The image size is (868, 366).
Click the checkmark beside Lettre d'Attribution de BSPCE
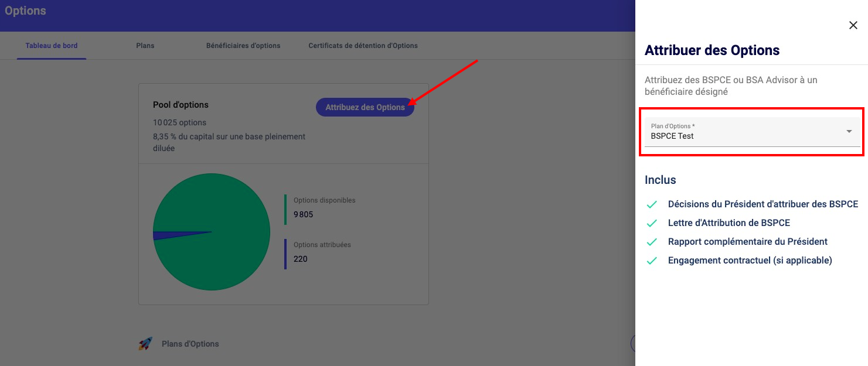tap(651, 223)
